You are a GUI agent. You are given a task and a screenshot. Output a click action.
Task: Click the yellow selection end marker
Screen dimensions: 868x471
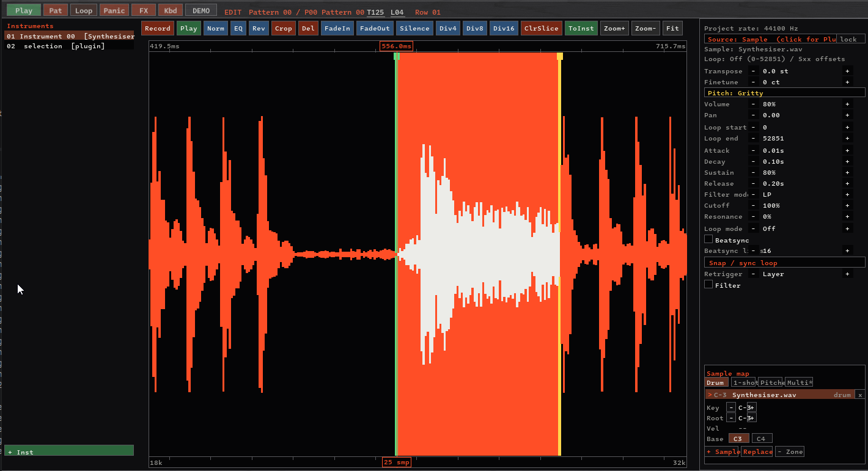[560, 56]
